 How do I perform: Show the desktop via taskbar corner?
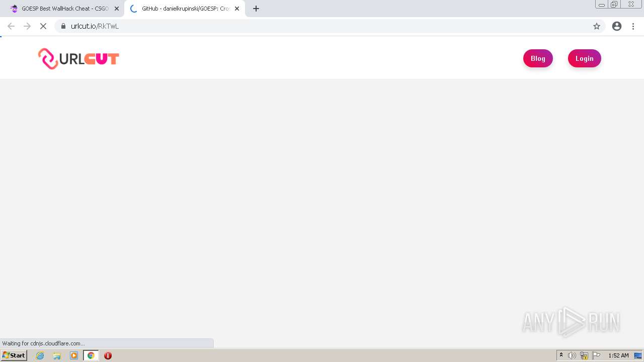(638, 355)
